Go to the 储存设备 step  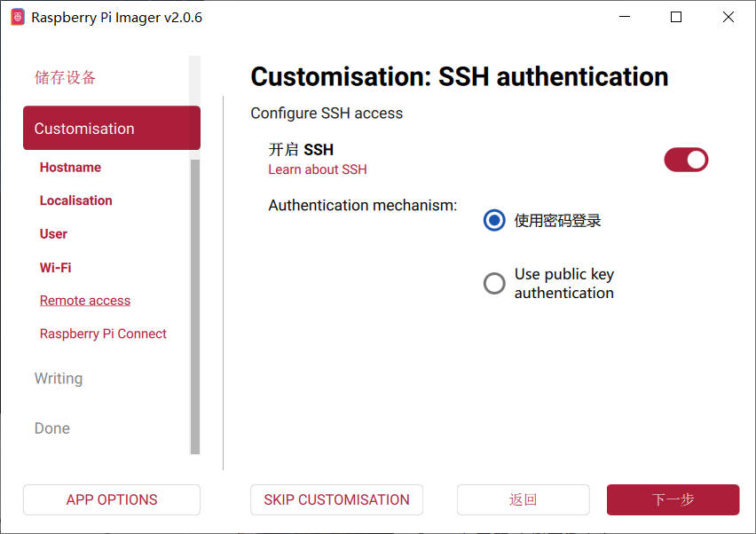(65, 77)
